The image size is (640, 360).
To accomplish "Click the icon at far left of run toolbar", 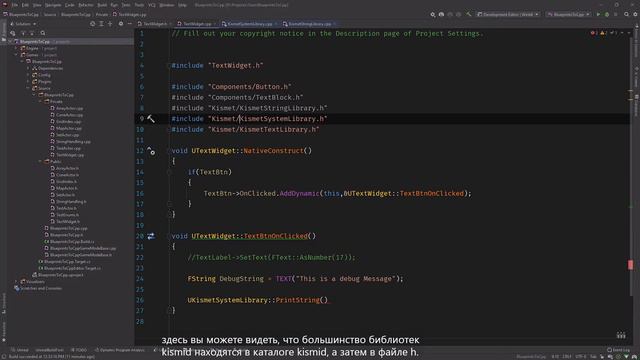I will click(433, 14).
